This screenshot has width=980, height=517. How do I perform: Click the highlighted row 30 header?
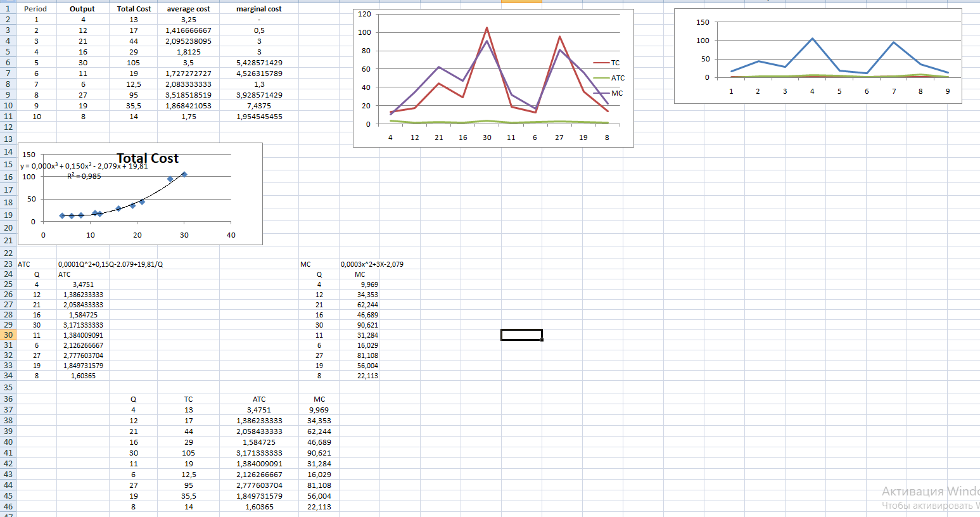point(8,335)
